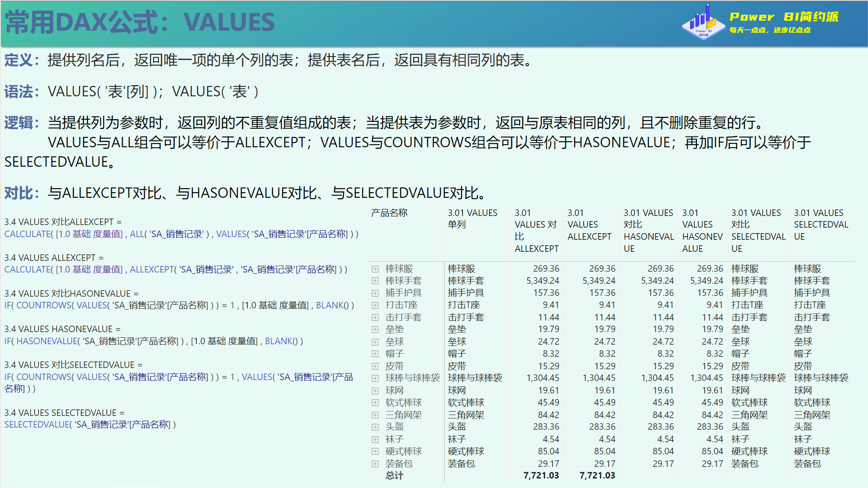Expand the 球网 row
Viewport: 868px width, 488px height.
click(375, 391)
